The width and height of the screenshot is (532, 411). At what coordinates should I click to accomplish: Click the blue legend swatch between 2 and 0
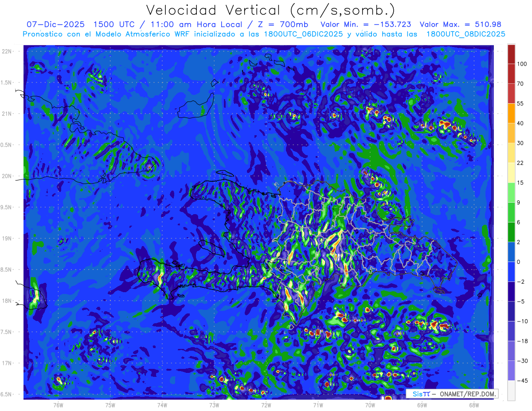[511, 252]
